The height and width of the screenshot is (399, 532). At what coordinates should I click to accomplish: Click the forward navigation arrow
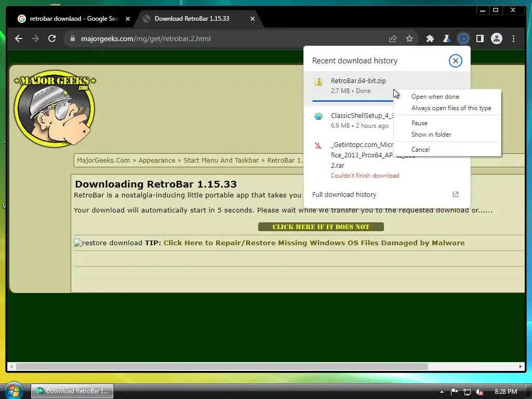pos(35,38)
